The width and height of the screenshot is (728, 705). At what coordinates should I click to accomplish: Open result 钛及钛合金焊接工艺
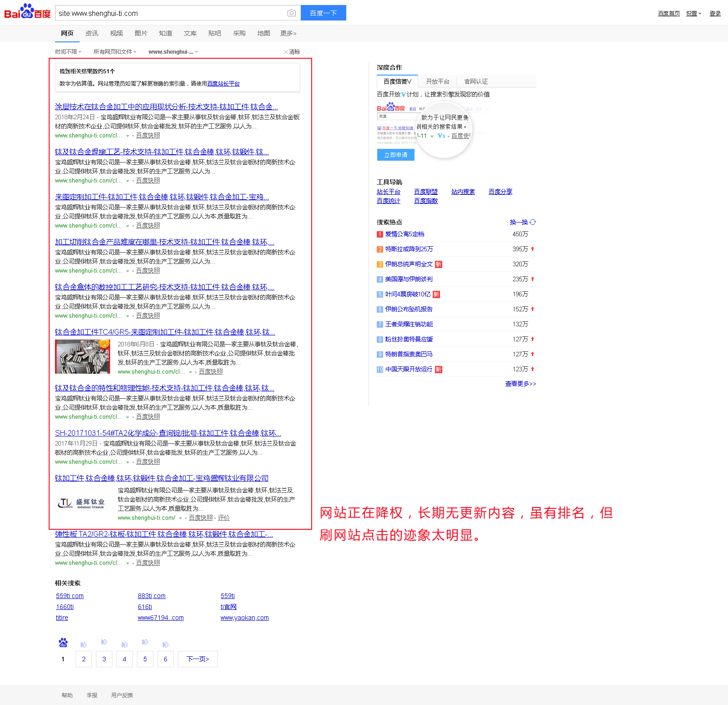162,152
